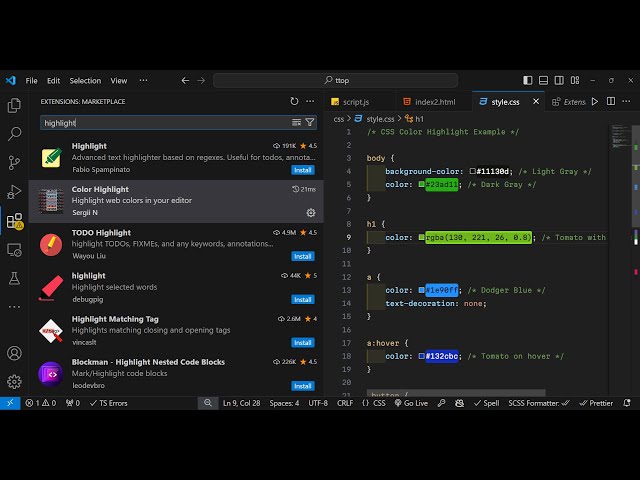Click the #1e90ff color swatch
640x480 pixels.
[x=422, y=290]
